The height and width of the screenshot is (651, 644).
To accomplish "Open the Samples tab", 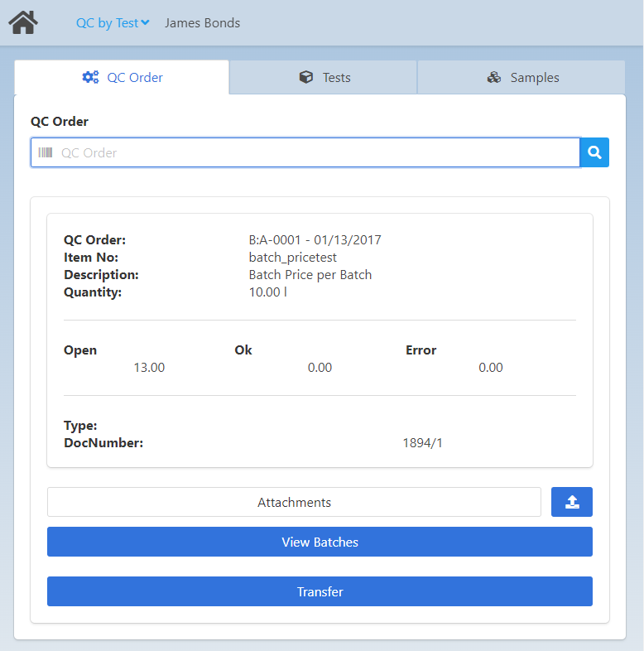I will click(x=521, y=78).
